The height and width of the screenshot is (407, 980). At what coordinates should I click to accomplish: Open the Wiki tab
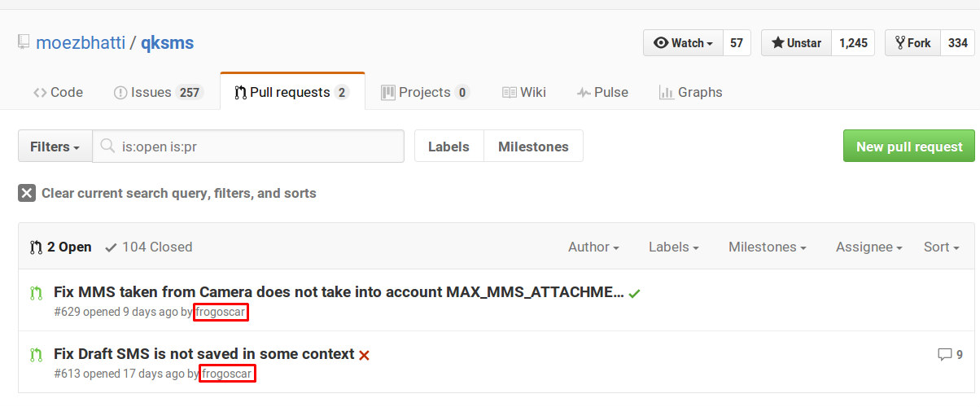pyautogui.click(x=524, y=92)
